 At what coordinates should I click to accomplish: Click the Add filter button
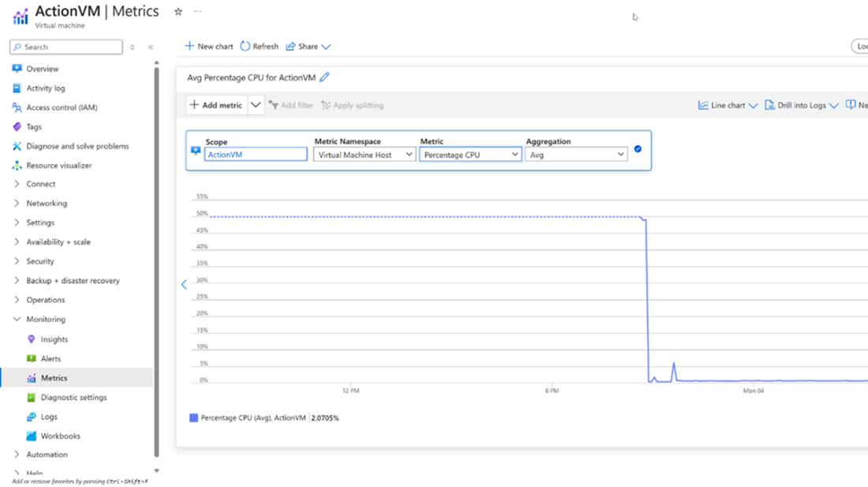point(291,105)
